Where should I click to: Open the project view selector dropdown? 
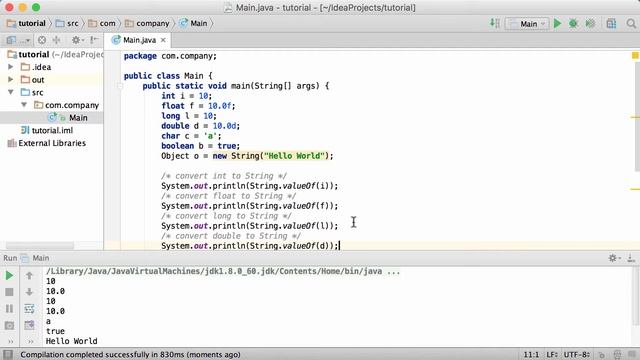pyautogui.click(x=18, y=40)
